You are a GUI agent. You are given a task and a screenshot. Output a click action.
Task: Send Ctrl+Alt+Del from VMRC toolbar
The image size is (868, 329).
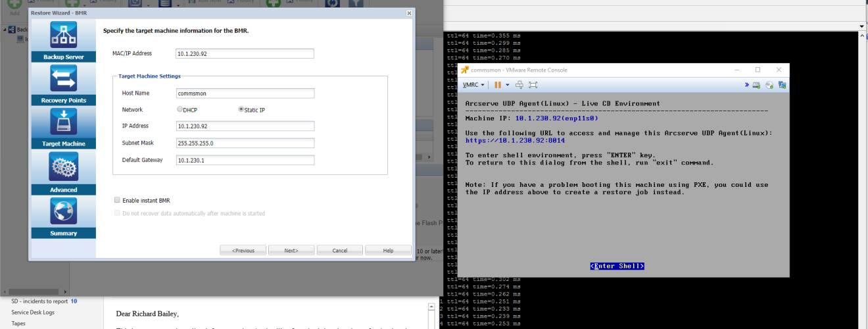519,85
